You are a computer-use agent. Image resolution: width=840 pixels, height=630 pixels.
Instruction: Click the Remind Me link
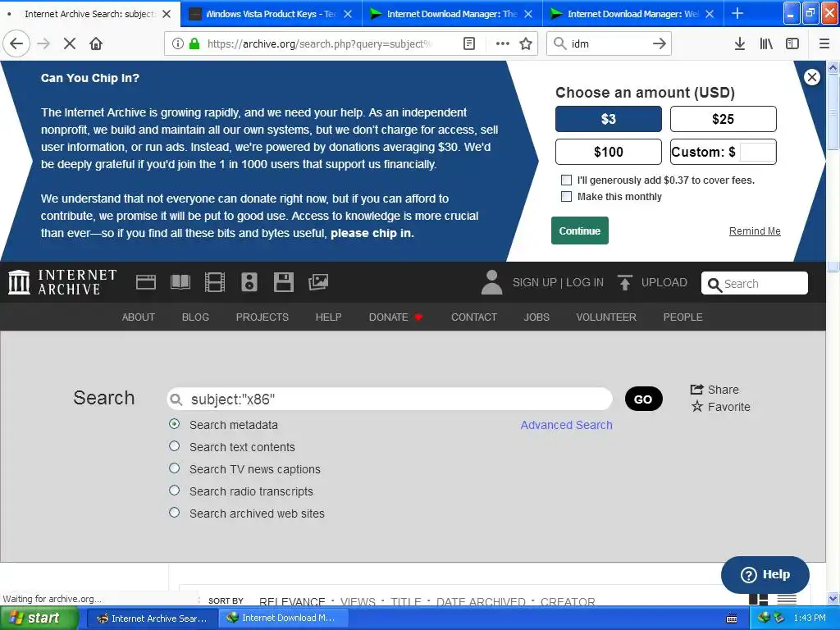tap(755, 231)
